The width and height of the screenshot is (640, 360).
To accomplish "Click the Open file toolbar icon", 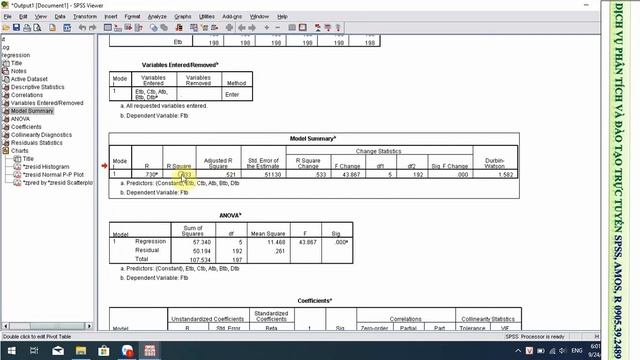I will tap(6, 28).
